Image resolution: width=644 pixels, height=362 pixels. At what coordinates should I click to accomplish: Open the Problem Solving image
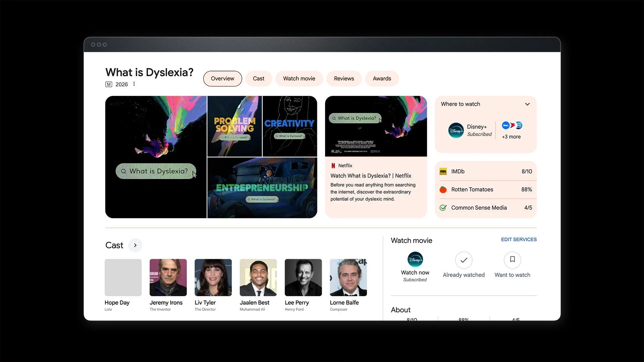click(235, 126)
